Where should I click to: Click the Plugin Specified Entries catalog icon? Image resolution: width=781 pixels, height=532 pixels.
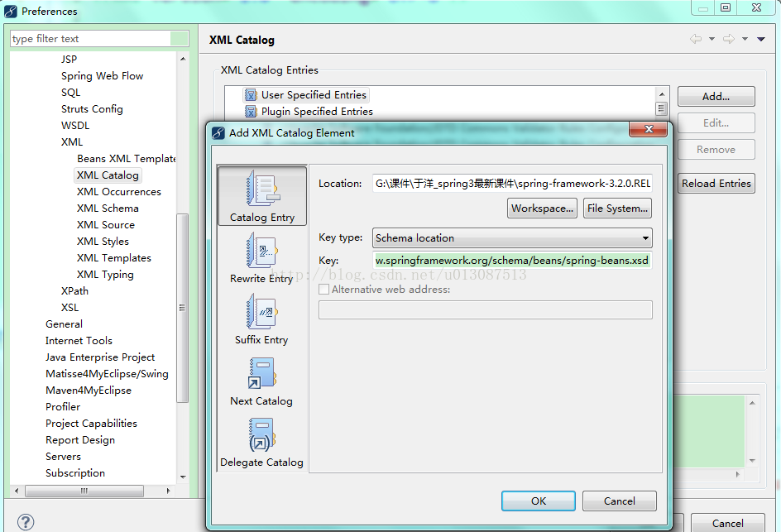pyautogui.click(x=251, y=111)
